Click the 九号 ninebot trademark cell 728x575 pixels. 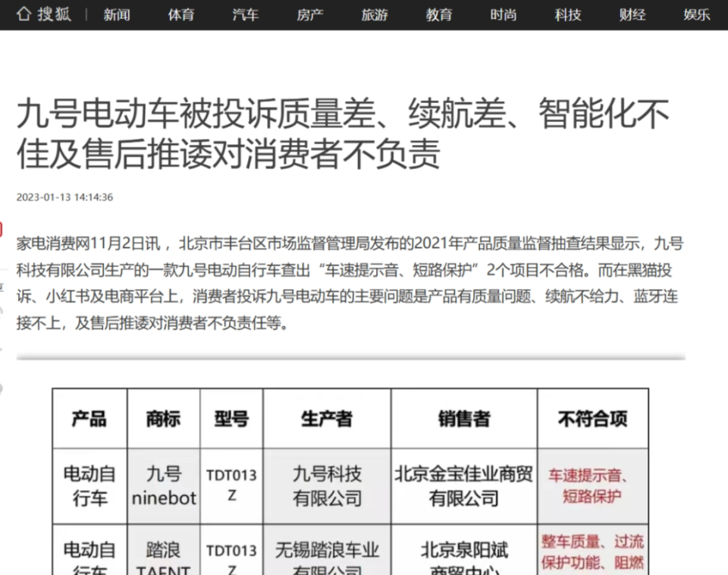coord(164,486)
